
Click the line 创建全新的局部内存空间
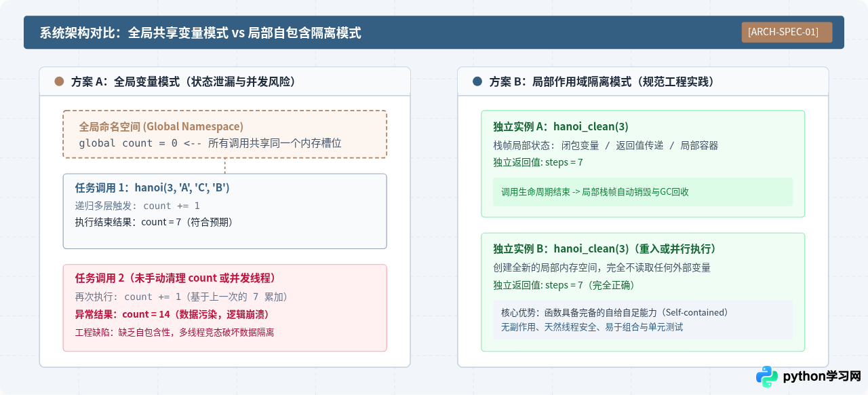click(x=602, y=267)
